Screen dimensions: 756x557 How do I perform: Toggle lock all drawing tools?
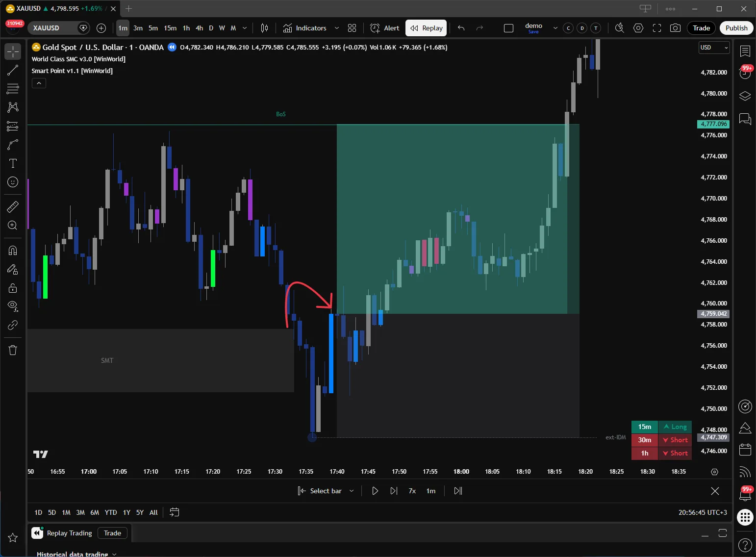pos(13,288)
